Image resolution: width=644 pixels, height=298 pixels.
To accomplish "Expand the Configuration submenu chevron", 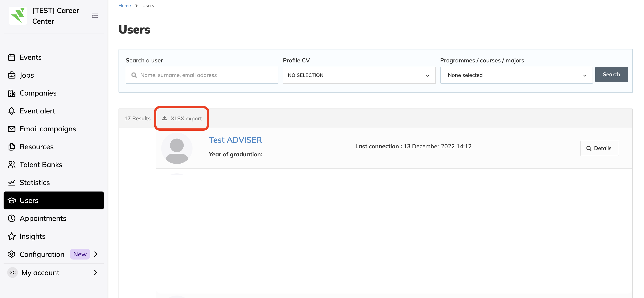I will [x=96, y=254].
